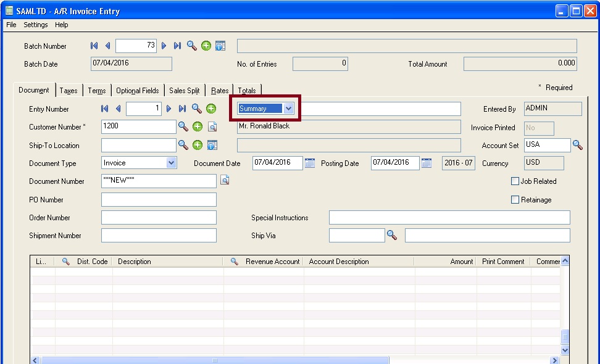Switch to the Totals tab

click(x=247, y=91)
